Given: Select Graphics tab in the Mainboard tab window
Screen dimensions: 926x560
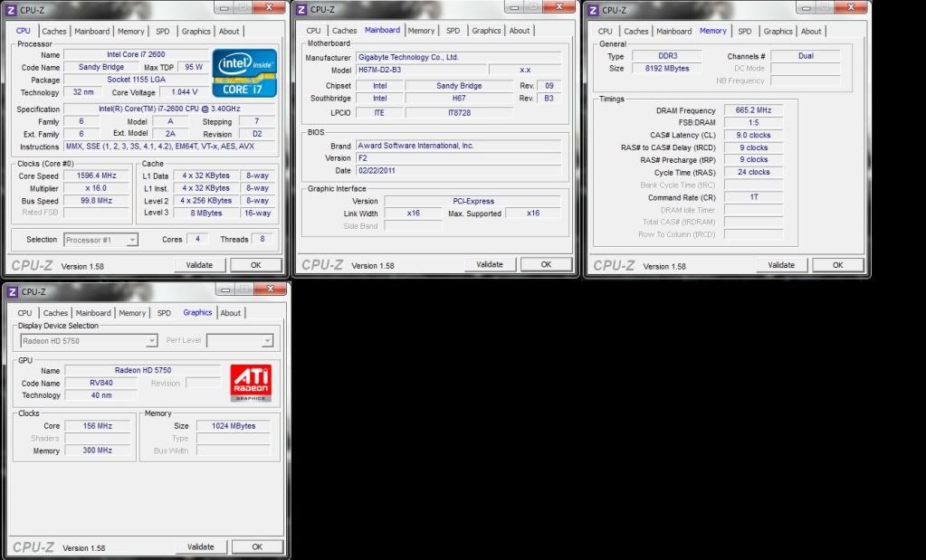Looking at the screenshot, I should tap(487, 31).
